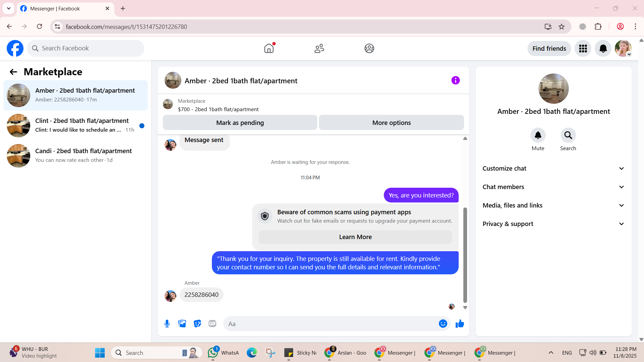Open the Groups icon in top navigation

[369, 48]
